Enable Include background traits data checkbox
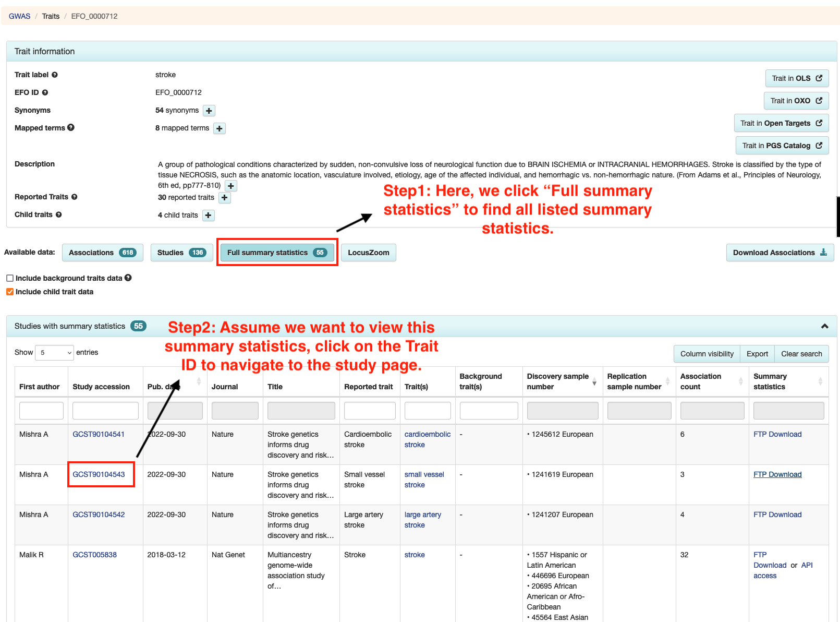 click(10, 278)
